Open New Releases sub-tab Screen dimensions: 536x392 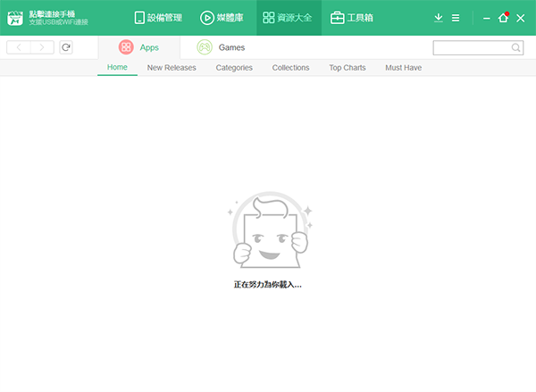tap(172, 68)
